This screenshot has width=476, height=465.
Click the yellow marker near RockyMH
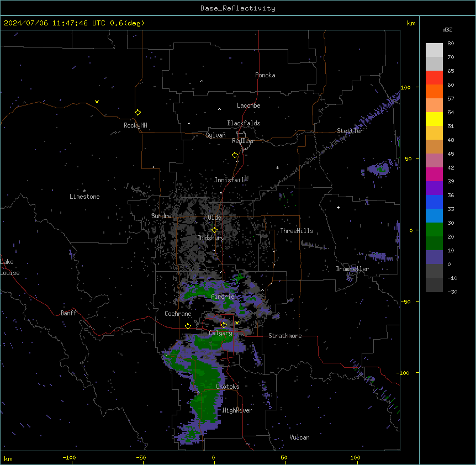click(138, 112)
